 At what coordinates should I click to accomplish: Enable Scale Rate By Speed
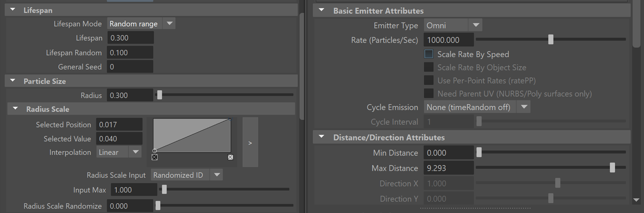tap(429, 54)
